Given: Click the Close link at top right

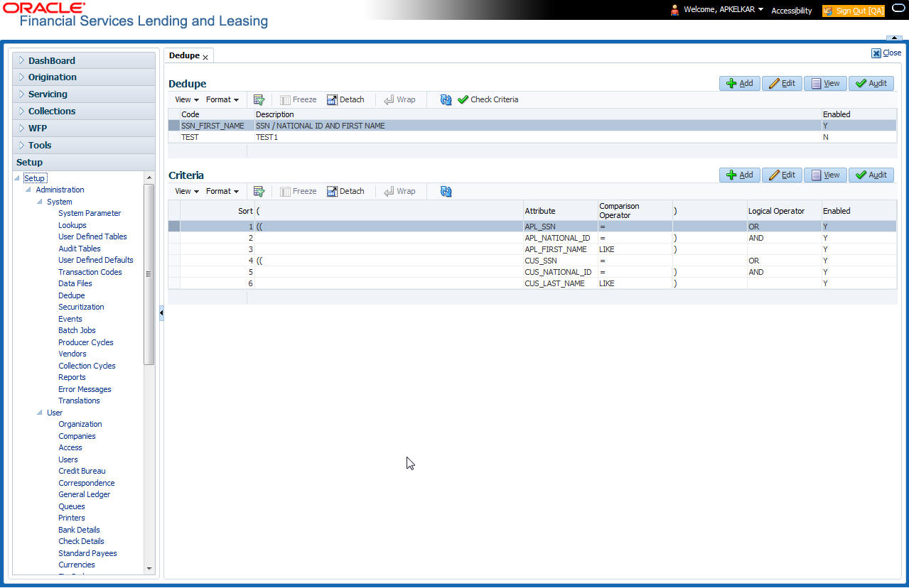Looking at the screenshot, I should (886, 53).
